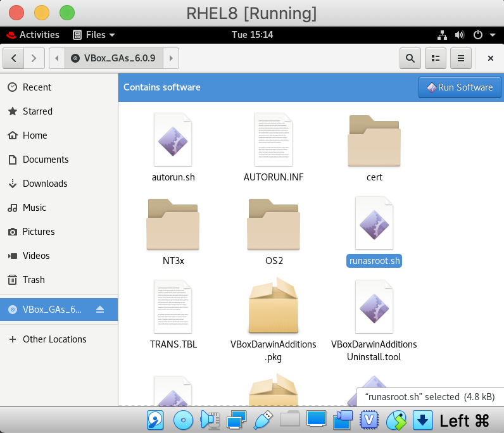Viewport: 504px width, 433px height.
Task: Click the left arrow in path bar
Action: [x=57, y=58]
